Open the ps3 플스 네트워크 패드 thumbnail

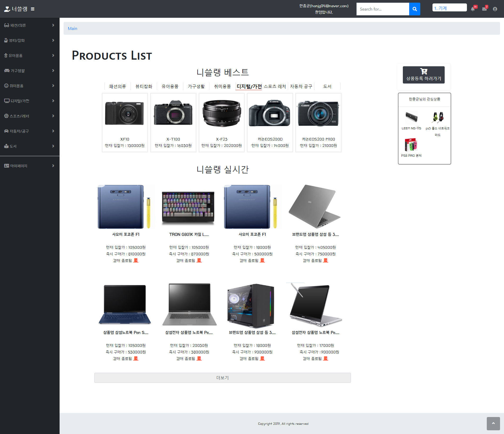[x=438, y=117]
